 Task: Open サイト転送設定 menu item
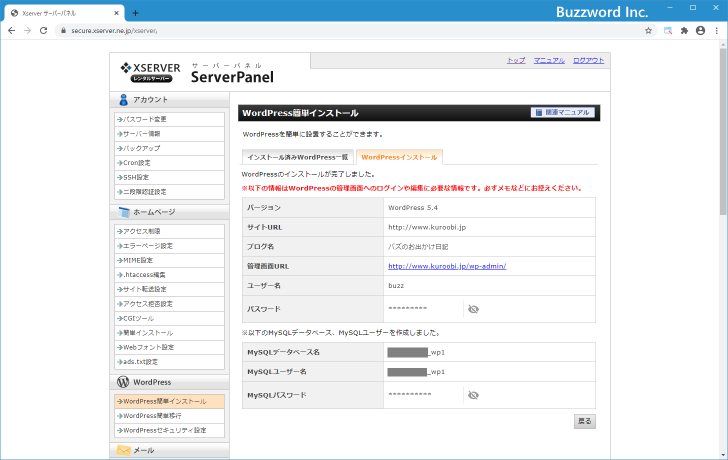pyautogui.click(x=169, y=289)
